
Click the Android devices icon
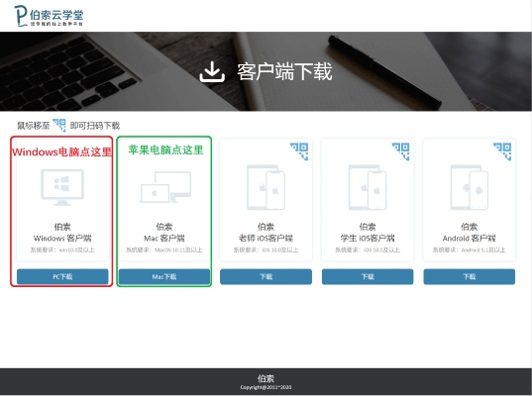470,187
